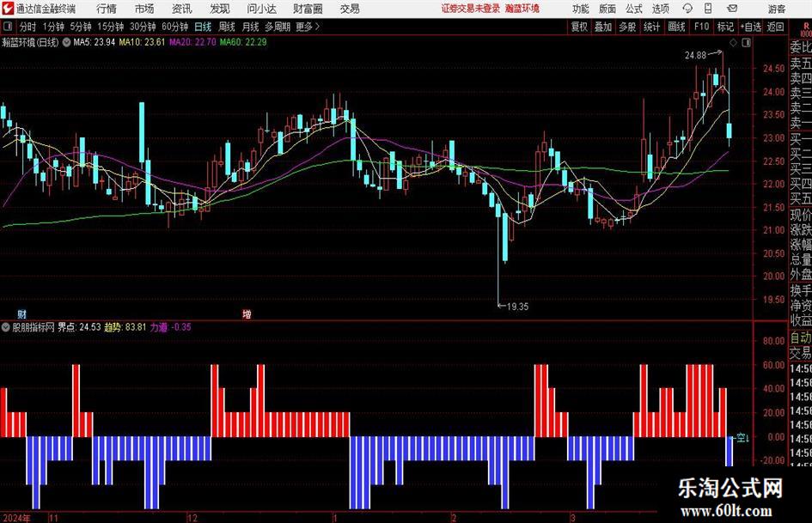Open the 公式 menu
The width and height of the screenshot is (812, 523).
pos(633,9)
